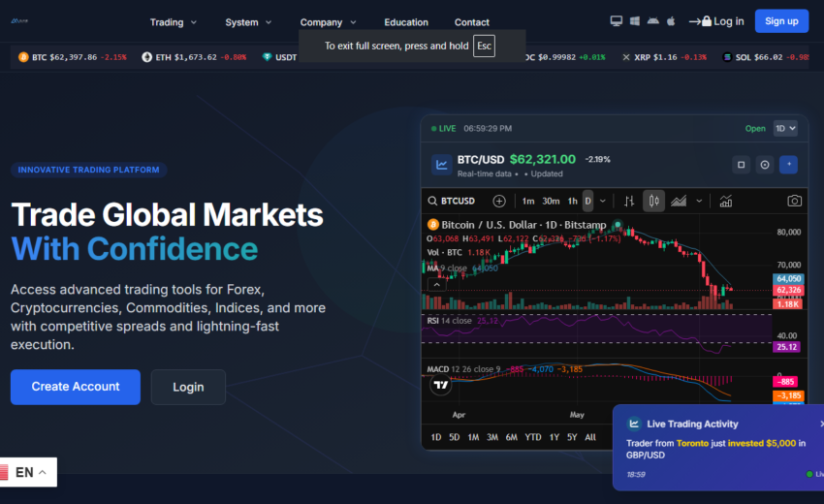Click the SOL ticker coin icon
824x504 pixels.
point(727,57)
